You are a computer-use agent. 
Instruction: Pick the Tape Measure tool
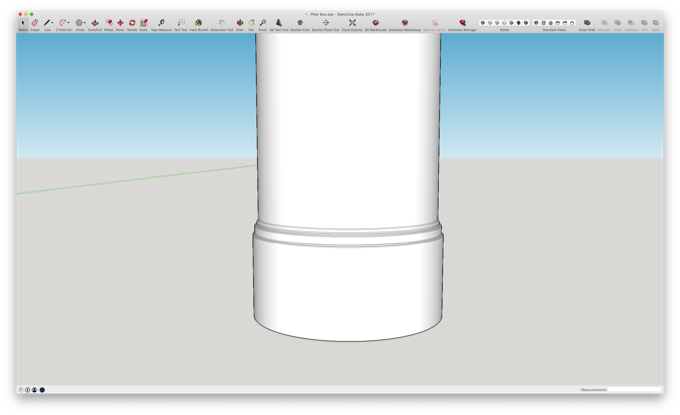(161, 23)
